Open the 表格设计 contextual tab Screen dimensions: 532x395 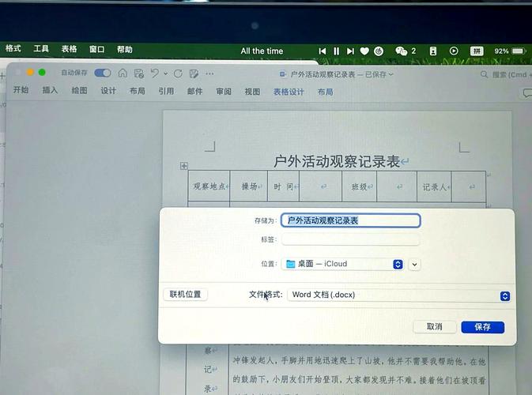289,92
